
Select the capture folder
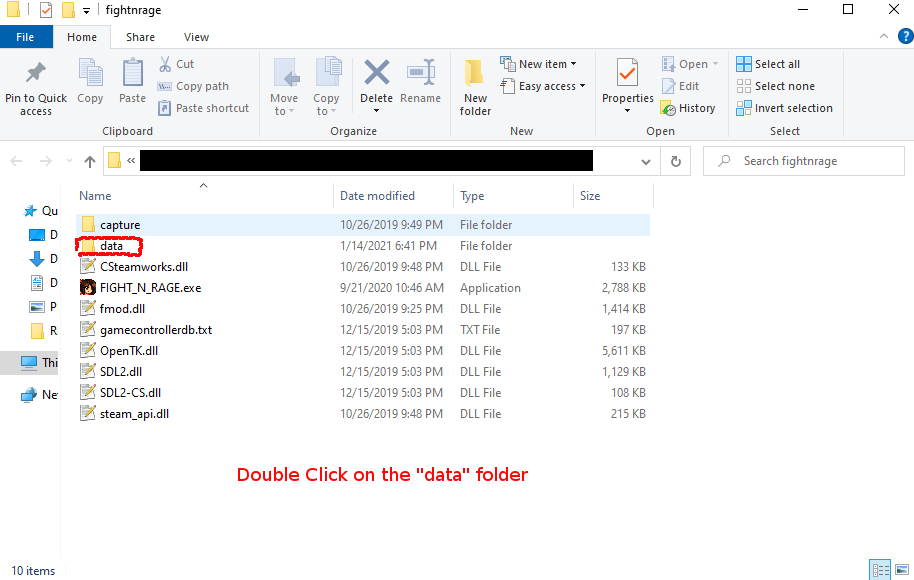(363, 225)
